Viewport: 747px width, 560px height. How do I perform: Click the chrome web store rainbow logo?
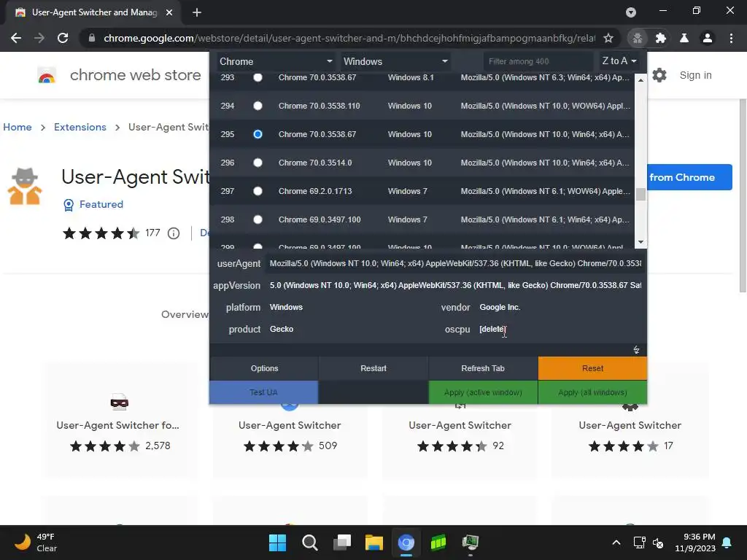coord(47,75)
